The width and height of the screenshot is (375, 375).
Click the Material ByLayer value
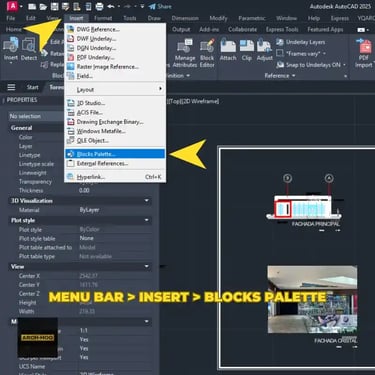click(x=89, y=210)
